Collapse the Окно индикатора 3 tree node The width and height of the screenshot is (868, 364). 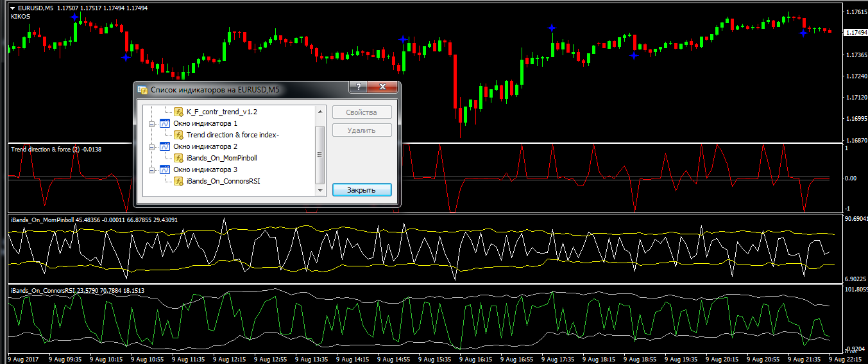[152, 169]
